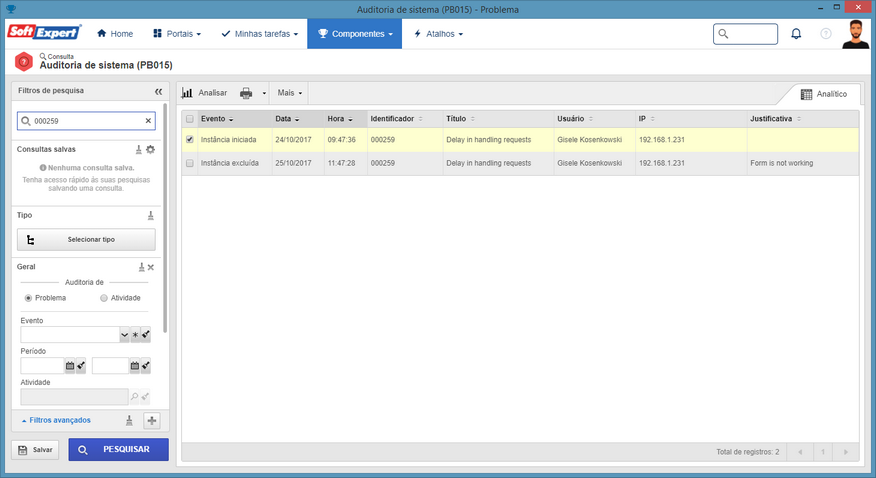Uncheck the Instância iniciada row
876x478 pixels.
190,140
